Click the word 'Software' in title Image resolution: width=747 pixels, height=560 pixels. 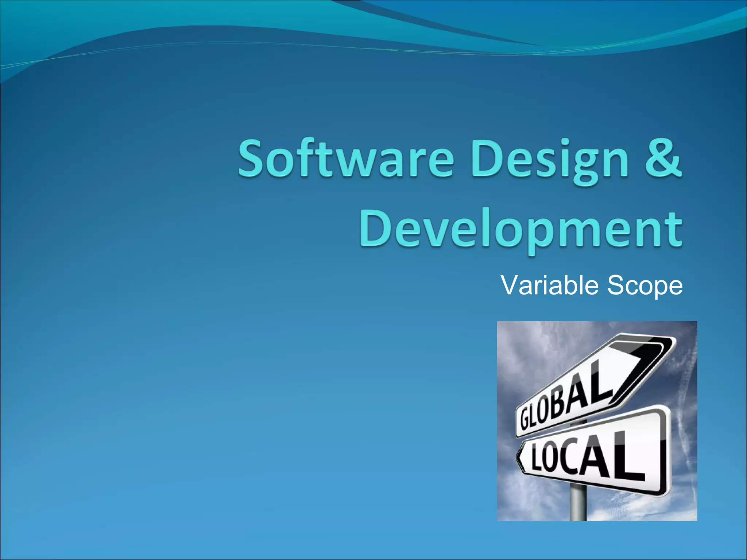point(346,159)
